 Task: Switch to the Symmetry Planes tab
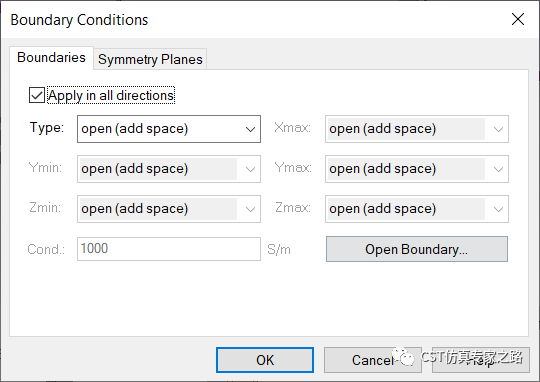tap(150, 59)
